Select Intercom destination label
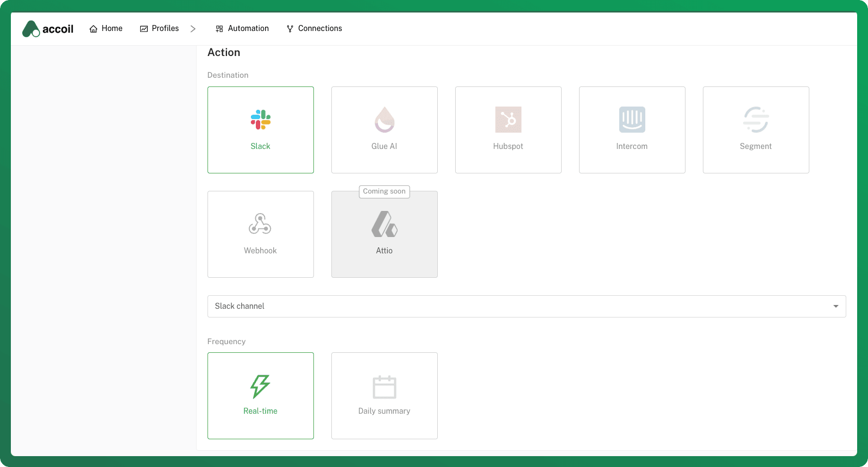This screenshot has height=467, width=868. [632, 146]
